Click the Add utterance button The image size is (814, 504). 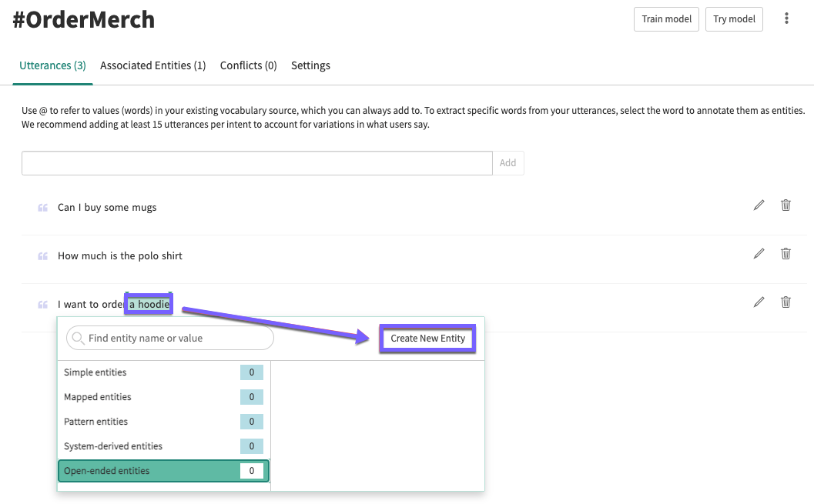(x=507, y=163)
